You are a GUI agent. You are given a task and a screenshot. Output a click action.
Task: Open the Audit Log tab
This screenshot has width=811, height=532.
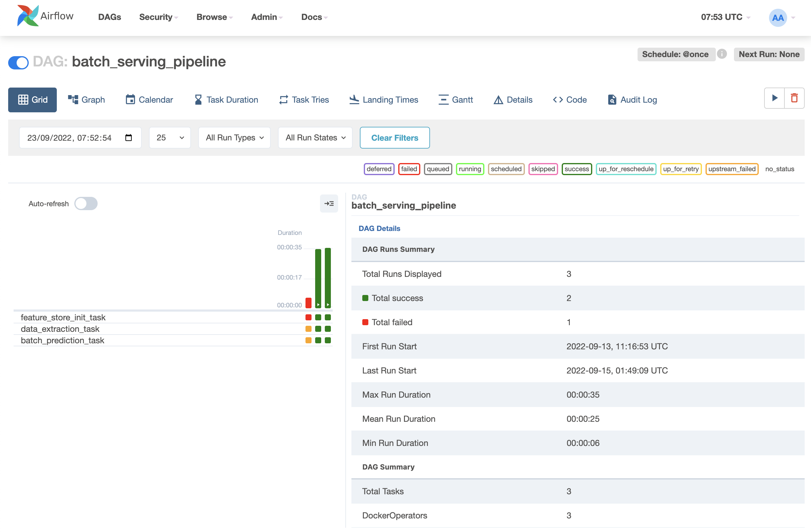pos(632,99)
